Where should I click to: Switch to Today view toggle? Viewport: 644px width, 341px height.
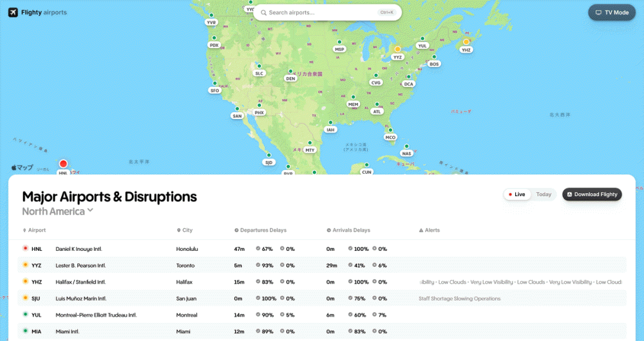pyautogui.click(x=544, y=194)
